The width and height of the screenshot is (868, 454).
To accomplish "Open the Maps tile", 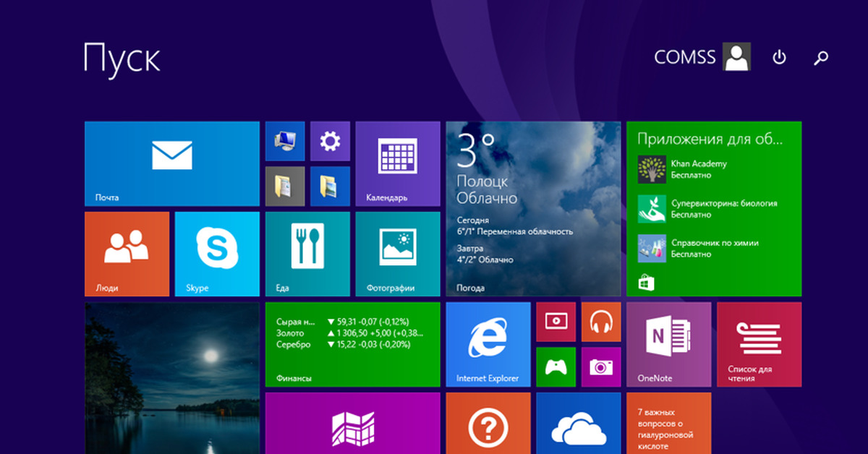I will click(352, 424).
